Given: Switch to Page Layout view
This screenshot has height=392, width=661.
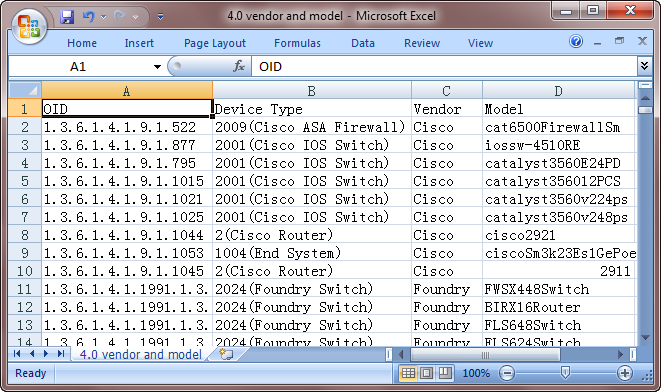Looking at the screenshot, I should [426, 373].
